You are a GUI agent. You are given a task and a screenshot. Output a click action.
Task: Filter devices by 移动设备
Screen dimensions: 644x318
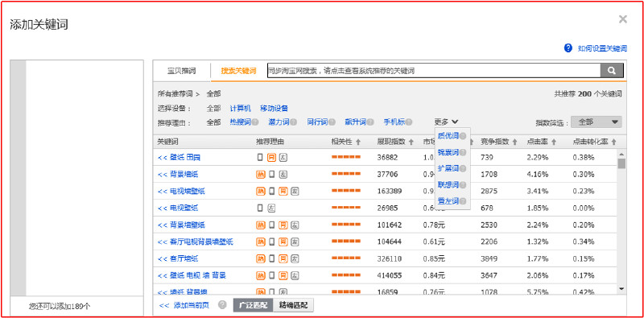point(274,109)
